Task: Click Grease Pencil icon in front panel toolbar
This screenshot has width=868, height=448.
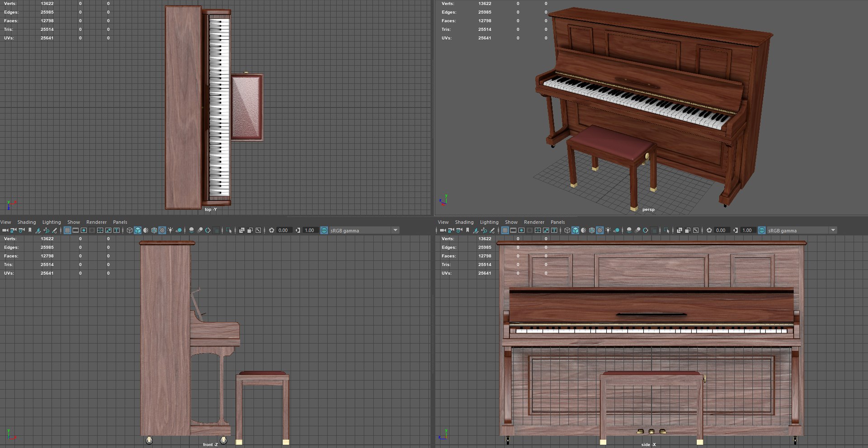Action: click(x=54, y=230)
